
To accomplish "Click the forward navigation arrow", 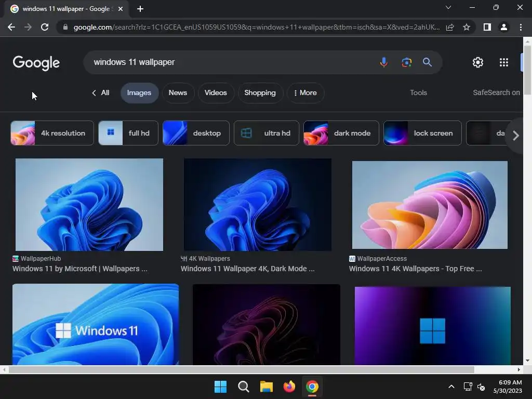I will (x=28, y=27).
